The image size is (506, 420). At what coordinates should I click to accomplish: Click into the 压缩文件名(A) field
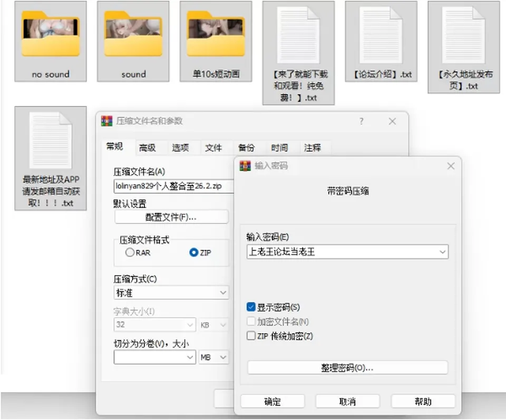click(174, 186)
